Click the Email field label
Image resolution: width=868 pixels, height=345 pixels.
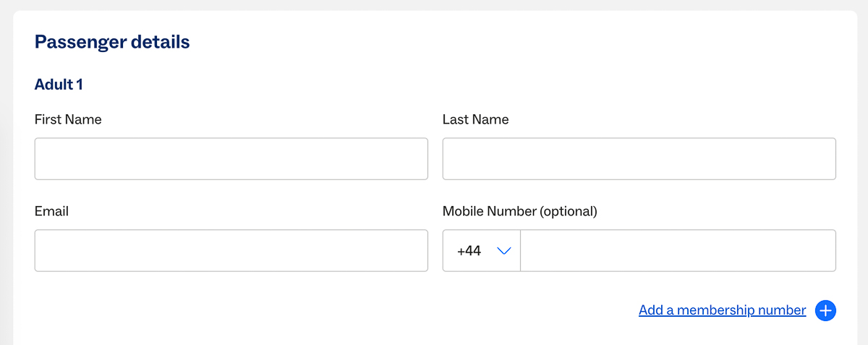point(51,211)
